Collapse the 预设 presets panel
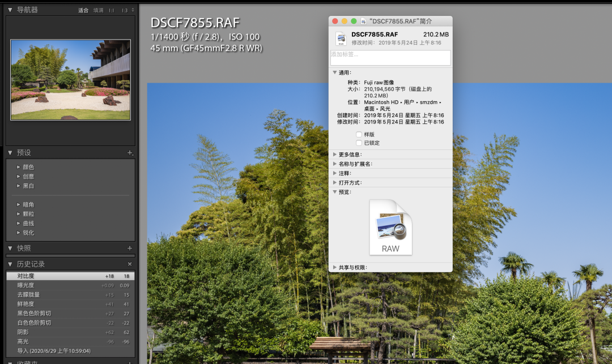The image size is (612, 364). (10, 153)
